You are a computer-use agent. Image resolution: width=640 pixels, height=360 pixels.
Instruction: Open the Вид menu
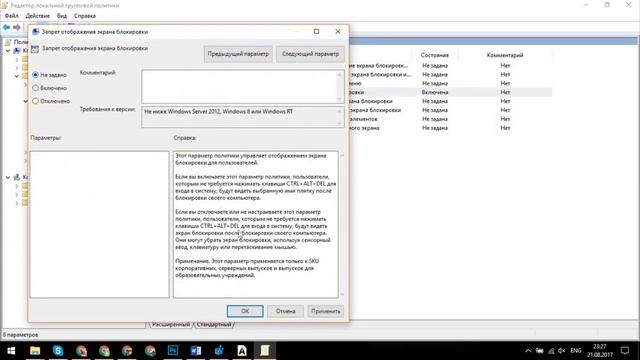coord(62,16)
